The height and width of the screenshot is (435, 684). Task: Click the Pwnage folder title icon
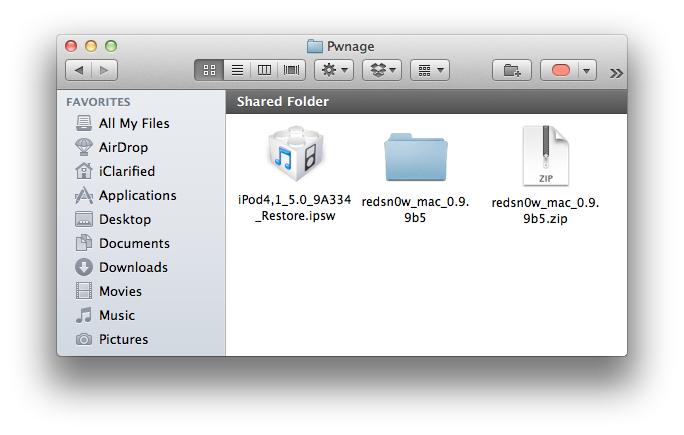point(314,46)
